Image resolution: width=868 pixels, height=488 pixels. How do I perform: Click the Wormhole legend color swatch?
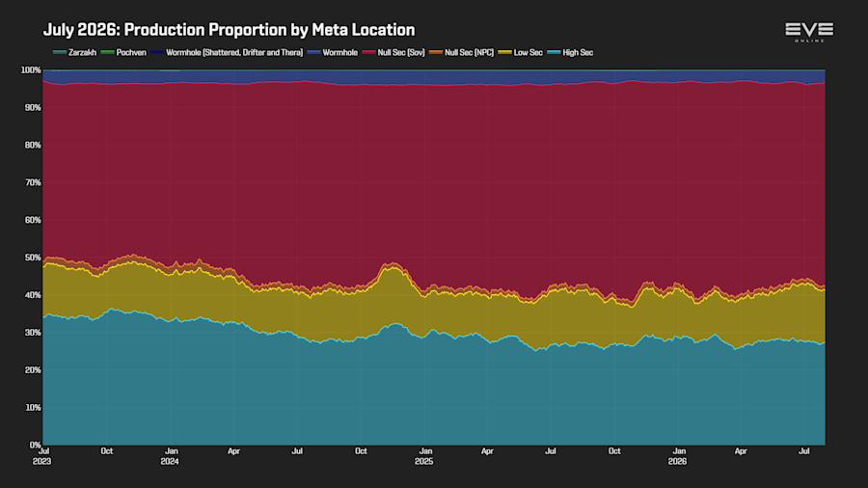[313, 53]
